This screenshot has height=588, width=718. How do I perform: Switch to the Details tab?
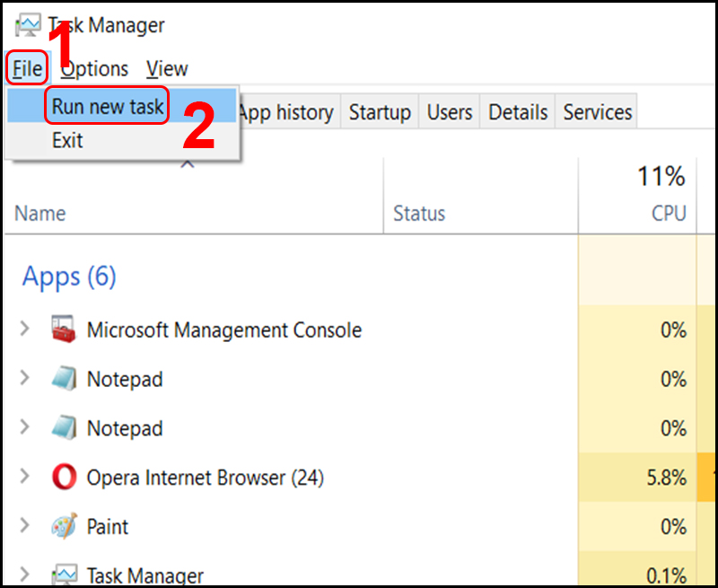point(517,111)
